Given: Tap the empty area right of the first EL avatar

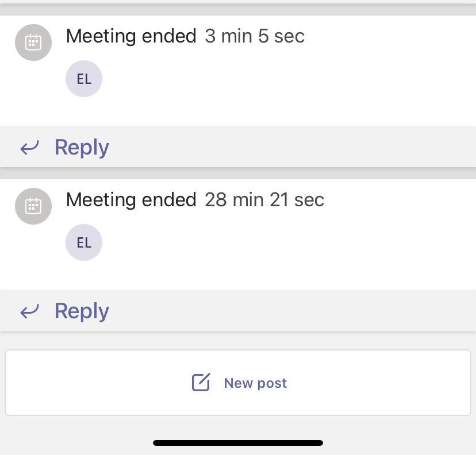Looking at the screenshot, I should [287, 80].
